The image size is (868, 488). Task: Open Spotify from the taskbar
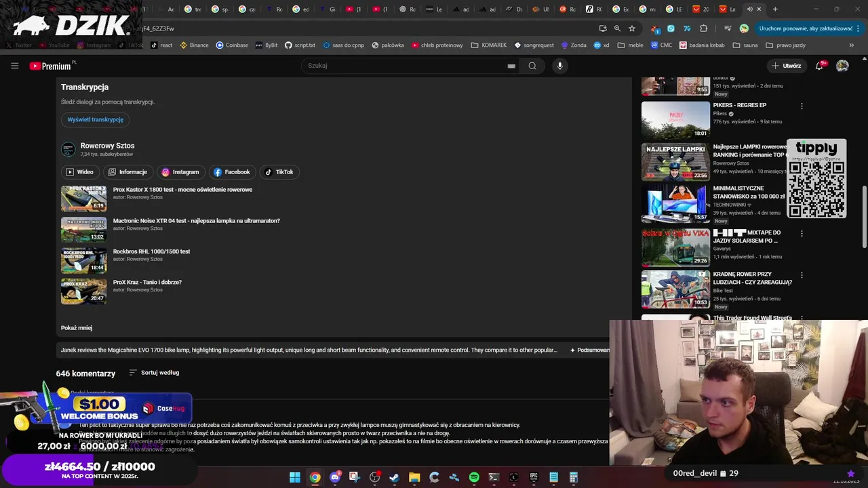(x=474, y=477)
